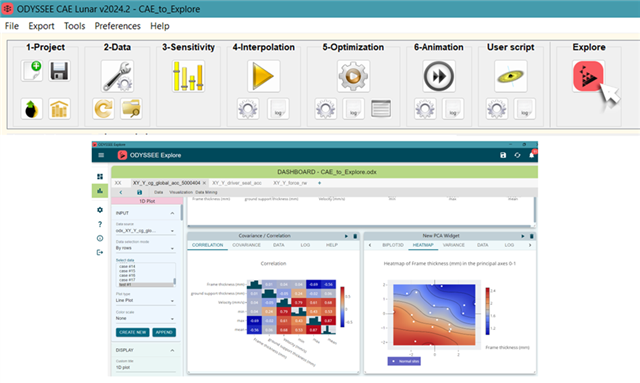Image resolution: width=640 pixels, height=383 pixels.
Task: Open the Plot type Line Plot dropdown
Action: (x=145, y=300)
